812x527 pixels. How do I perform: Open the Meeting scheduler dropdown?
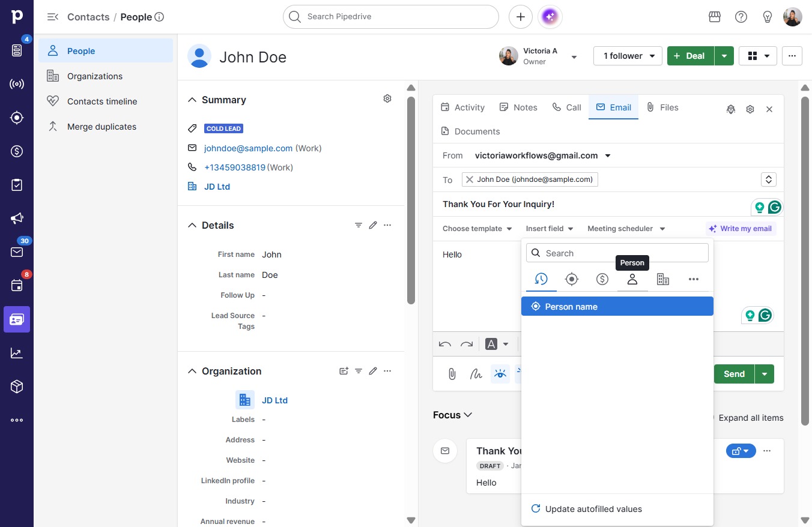pos(626,229)
